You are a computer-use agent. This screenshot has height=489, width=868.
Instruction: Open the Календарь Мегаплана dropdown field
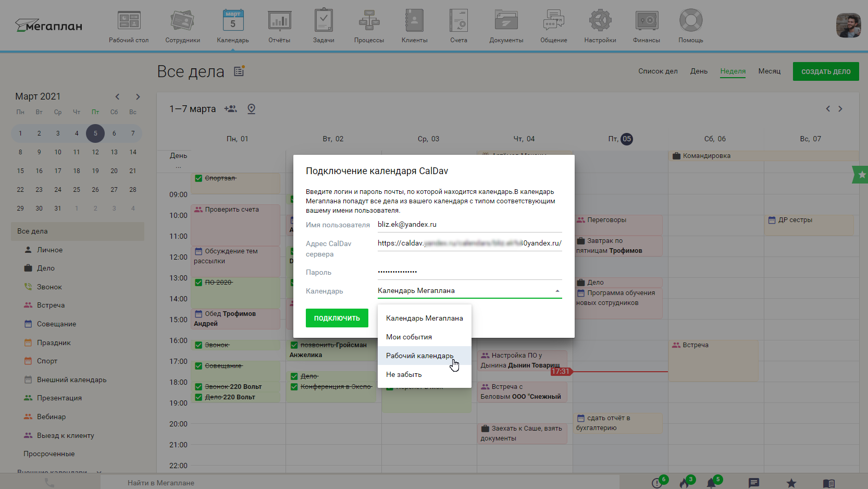(469, 291)
